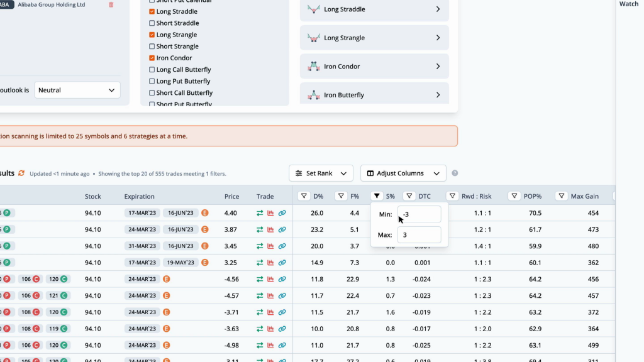Open the Iron Butterfly strategy item

(x=374, y=95)
